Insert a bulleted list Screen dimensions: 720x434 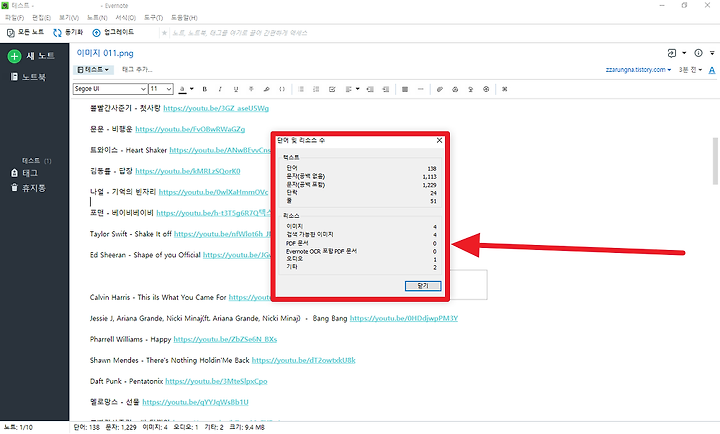tap(301, 89)
